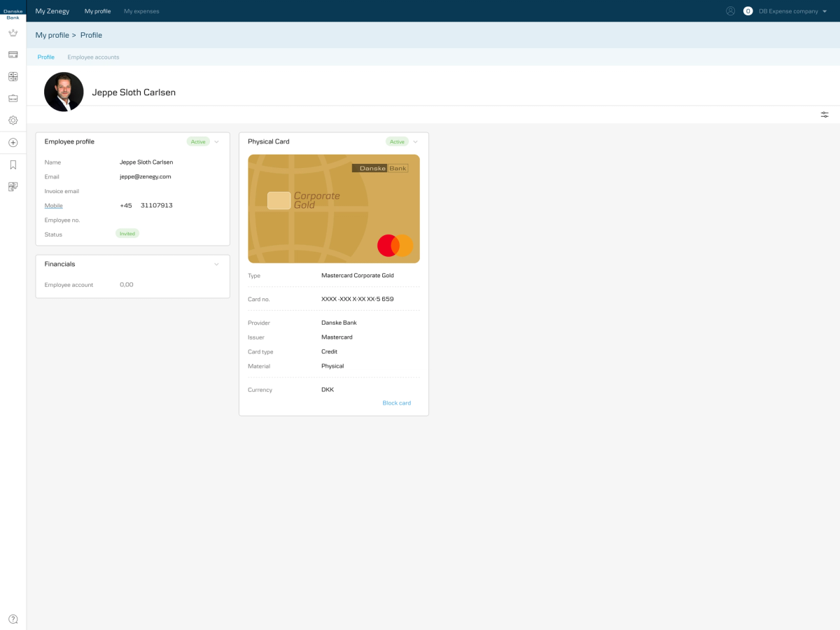Viewport: 840px width, 630px height.
Task: Collapse the Employee profile panel chevron
Action: pyautogui.click(x=216, y=141)
